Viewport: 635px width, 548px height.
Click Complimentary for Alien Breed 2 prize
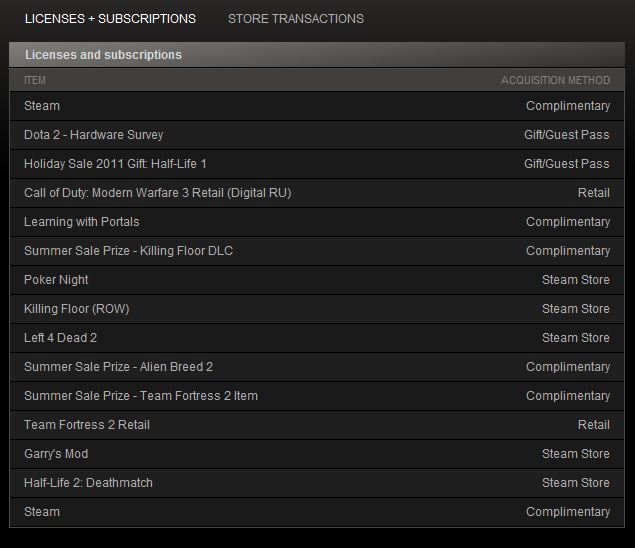568,367
